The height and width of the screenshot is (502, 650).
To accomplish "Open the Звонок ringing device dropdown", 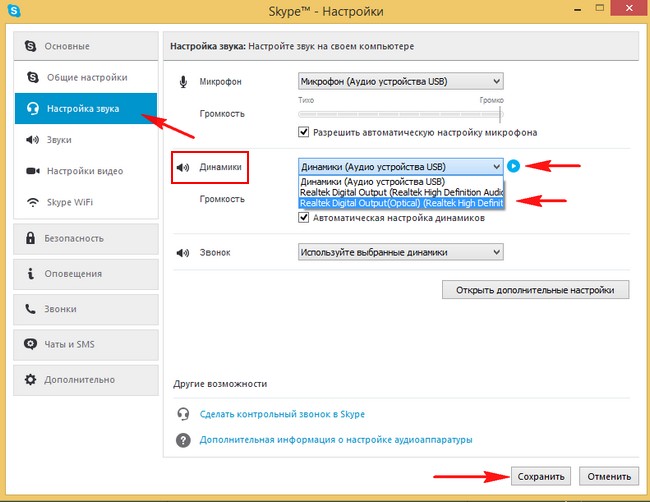I will click(400, 253).
